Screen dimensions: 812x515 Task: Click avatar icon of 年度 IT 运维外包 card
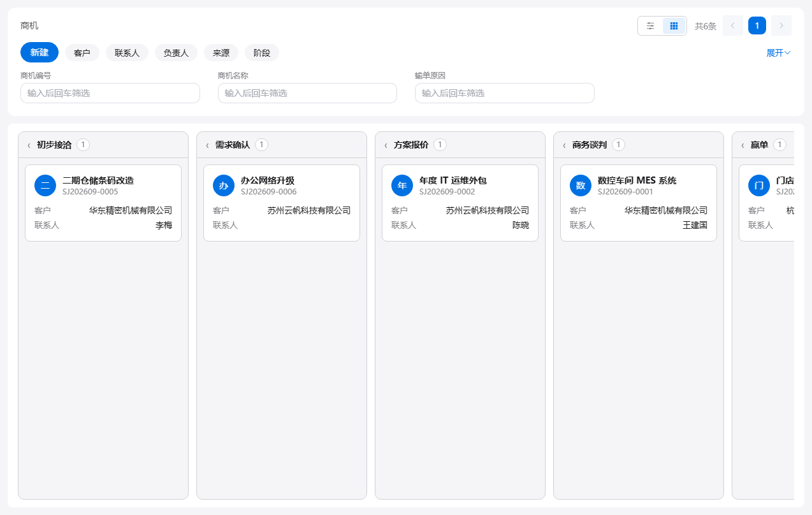(402, 185)
